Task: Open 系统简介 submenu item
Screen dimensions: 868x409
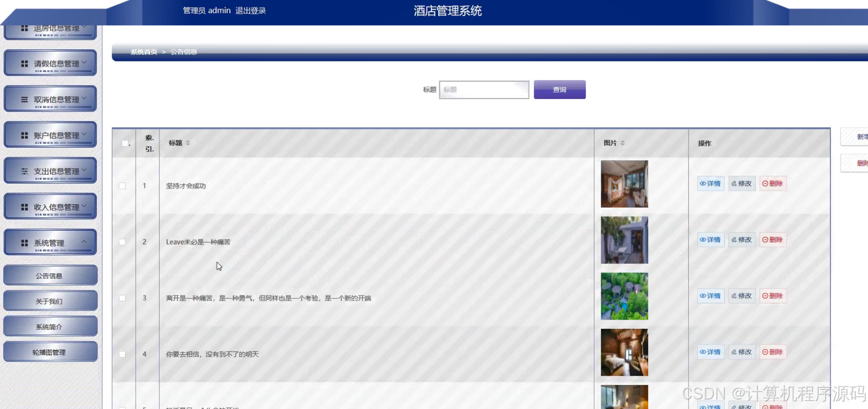Action: tap(50, 326)
